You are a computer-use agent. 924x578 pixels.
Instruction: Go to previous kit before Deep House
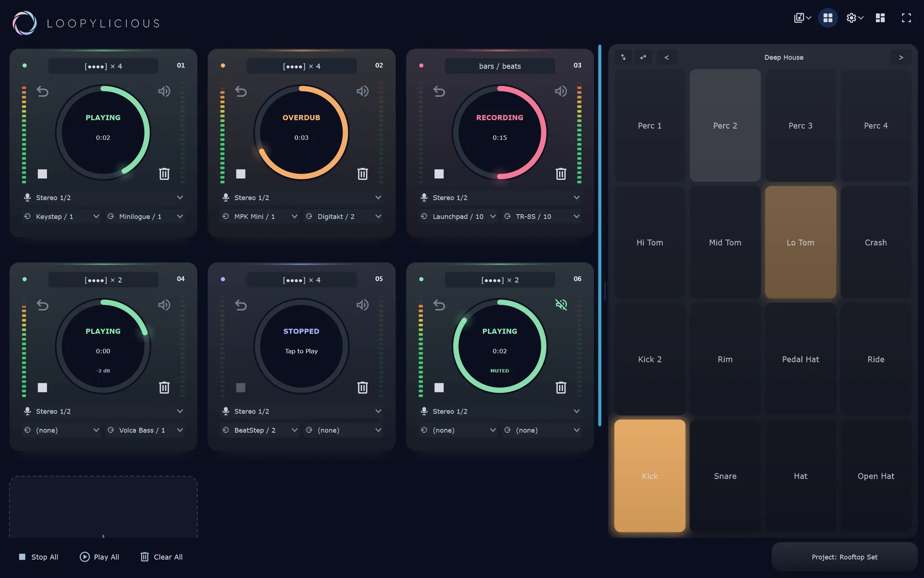coord(667,57)
